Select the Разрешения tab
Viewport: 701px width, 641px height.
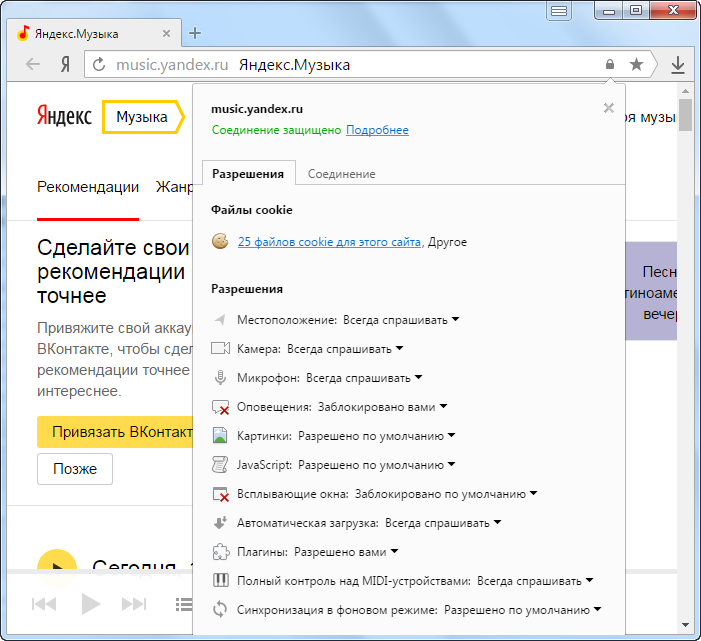pyautogui.click(x=248, y=173)
